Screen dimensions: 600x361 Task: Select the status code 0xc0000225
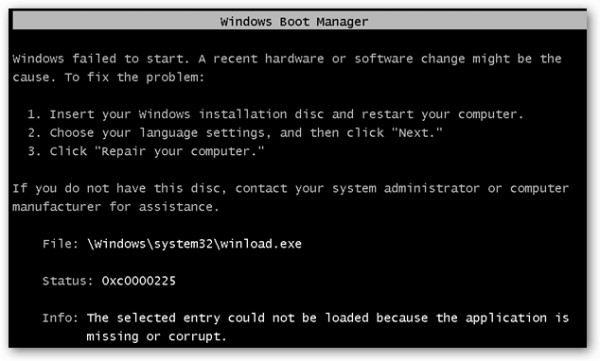[x=139, y=281]
